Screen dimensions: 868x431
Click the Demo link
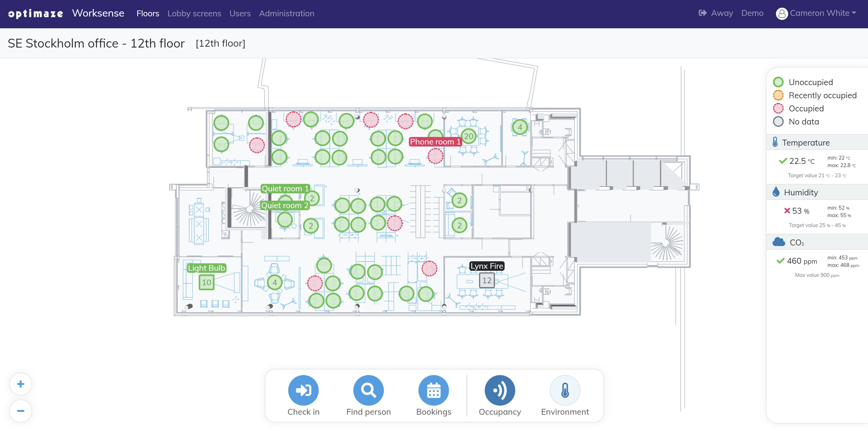tap(752, 13)
